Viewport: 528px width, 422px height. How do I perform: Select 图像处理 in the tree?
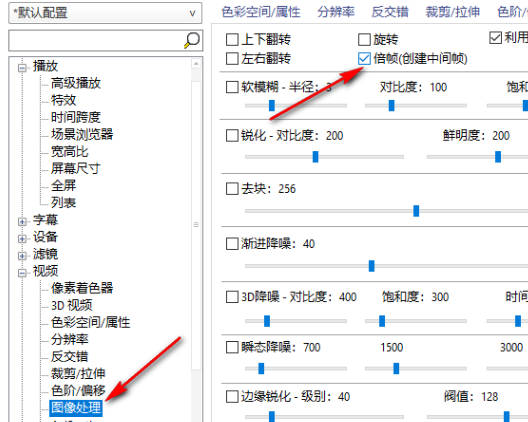(76, 408)
